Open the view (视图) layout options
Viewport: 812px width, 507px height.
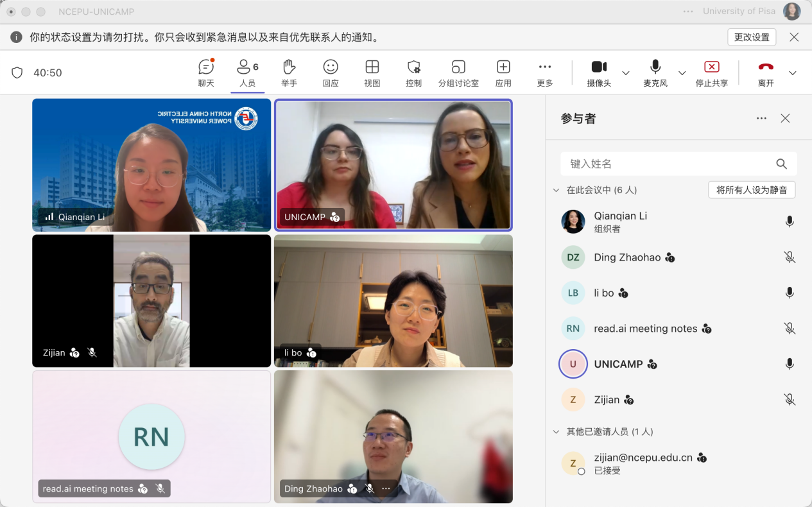[x=372, y=67]
